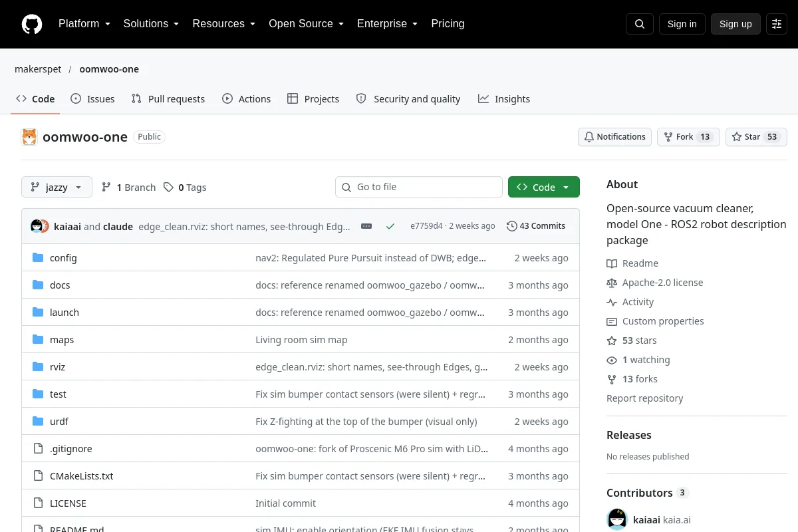Open Apache-2.0 license link
The width and height of the screenshot is (798, 532).
tap(655, 283)
